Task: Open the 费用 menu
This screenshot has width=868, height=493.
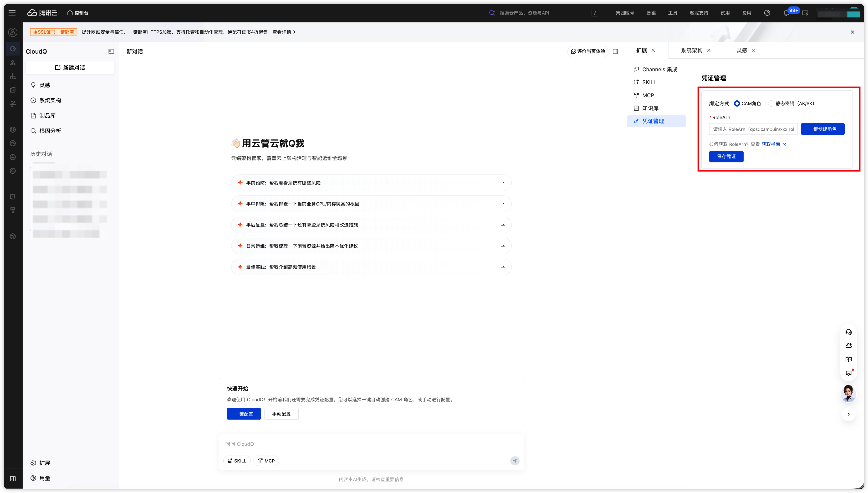Action: coord(746,13)
